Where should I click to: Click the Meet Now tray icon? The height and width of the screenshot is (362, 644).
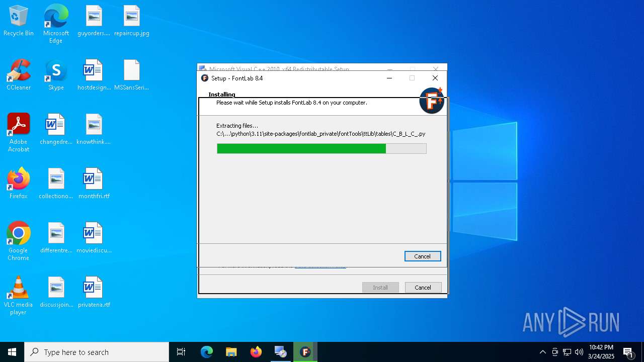555,352
